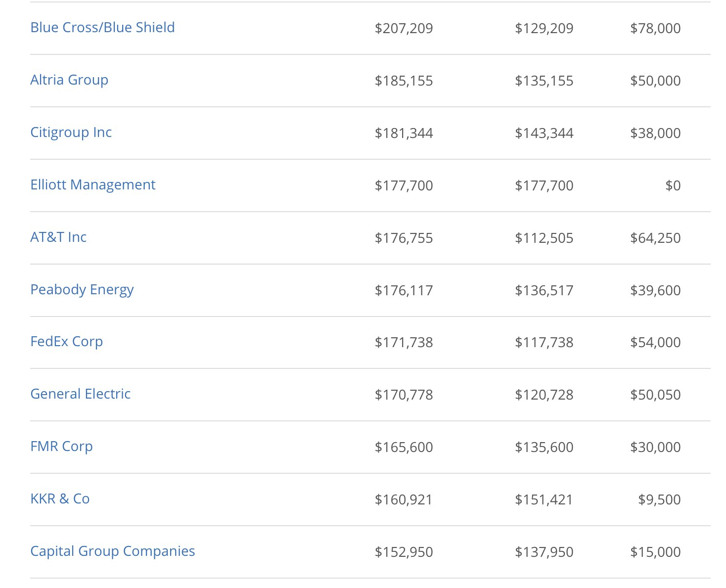Click the Peabody Energy link
Screen dimensions: 726x588
click(x=82, y=290)
